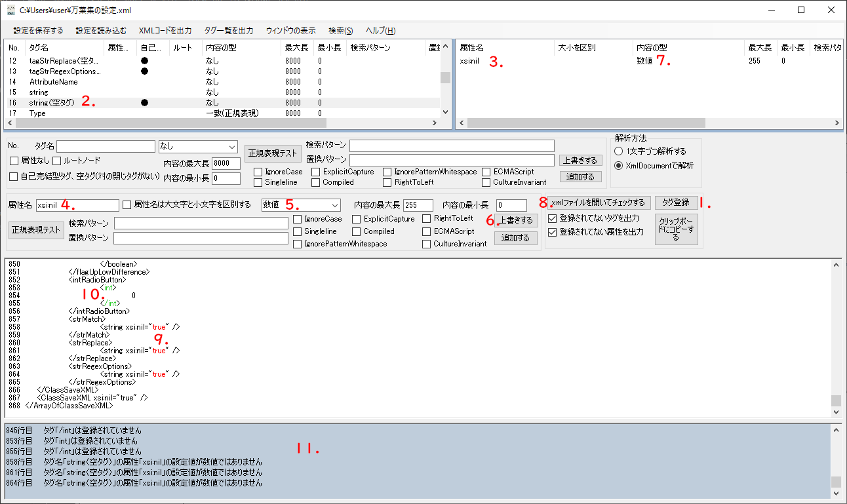This screenshot has width=847, height=504.
Task: Open the attribute type 数値 dropdown
Action: tap(301, 204)
